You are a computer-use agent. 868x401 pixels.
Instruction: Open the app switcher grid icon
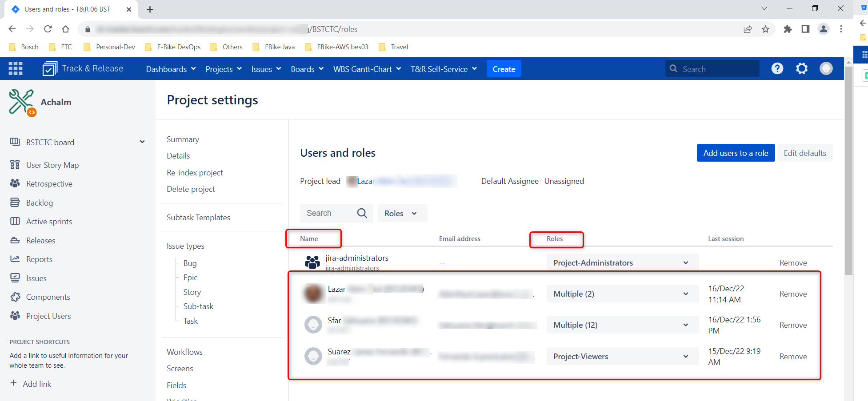click(x=16, y=68)
